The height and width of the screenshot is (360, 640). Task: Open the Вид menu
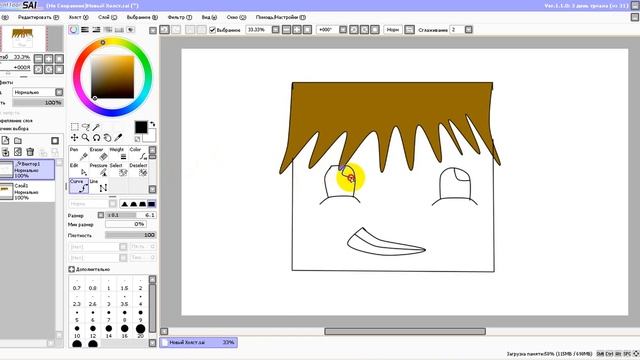pyautogui.click(x=209, y=17)
